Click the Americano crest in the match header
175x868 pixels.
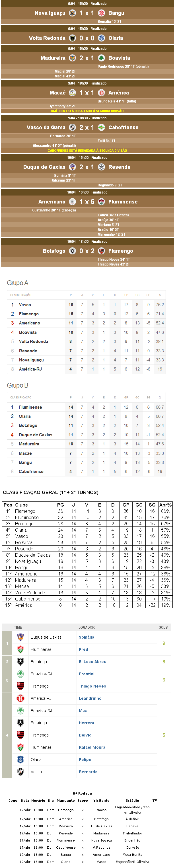pyautogui.click(x=72, y=201)
